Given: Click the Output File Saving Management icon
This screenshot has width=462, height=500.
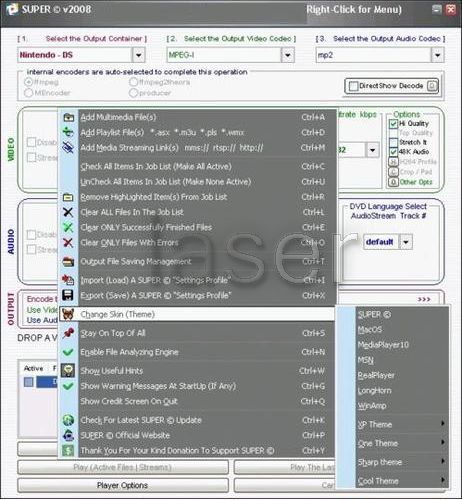Looking at the screenshot, I should (x=68, y=262).
